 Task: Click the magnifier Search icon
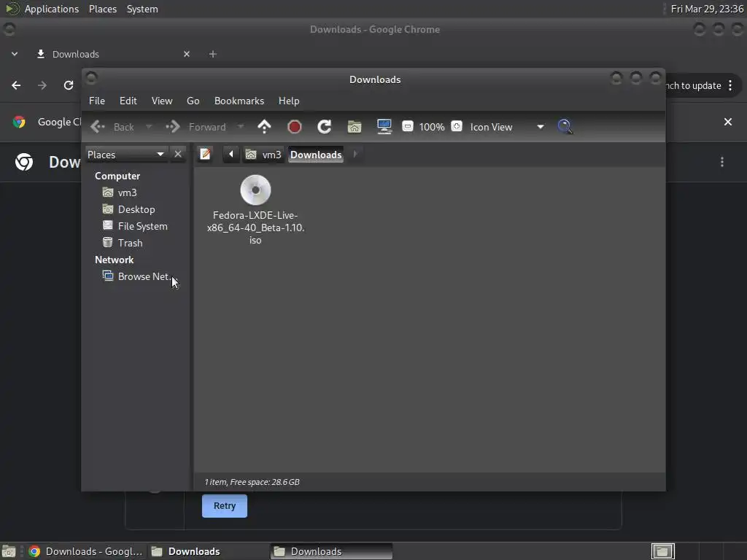click(x=565, y=127)
